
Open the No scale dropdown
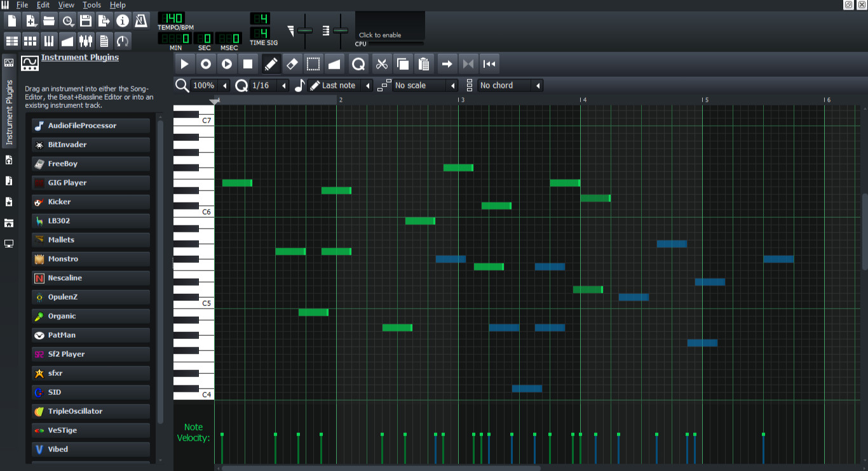425,85
